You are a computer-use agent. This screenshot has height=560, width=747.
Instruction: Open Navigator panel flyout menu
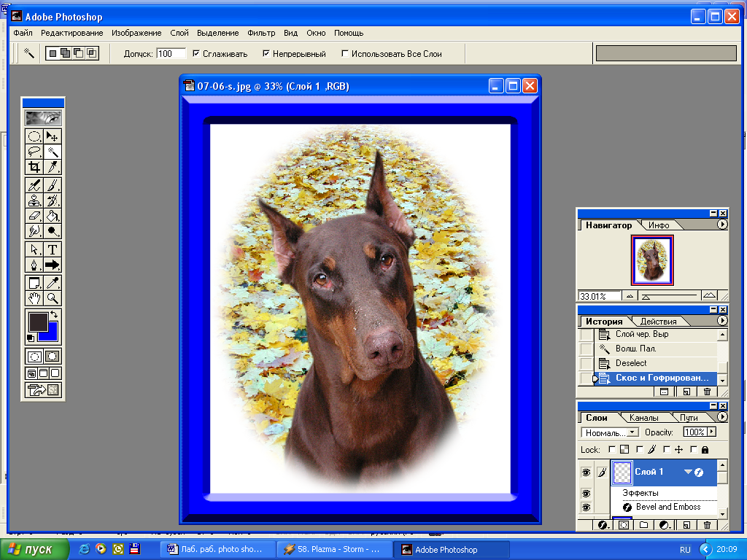coord(722,225)
